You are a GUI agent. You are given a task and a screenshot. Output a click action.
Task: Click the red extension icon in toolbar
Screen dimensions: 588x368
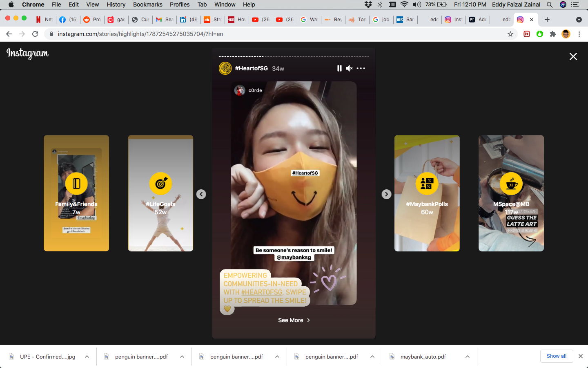[x=527, y=34]
